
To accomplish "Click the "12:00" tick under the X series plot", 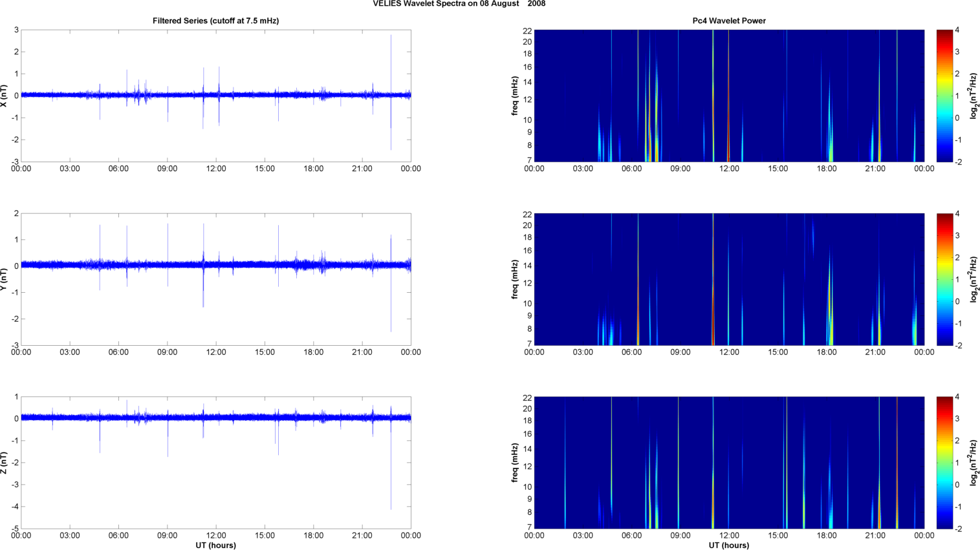I will click(x=216, y=169).
